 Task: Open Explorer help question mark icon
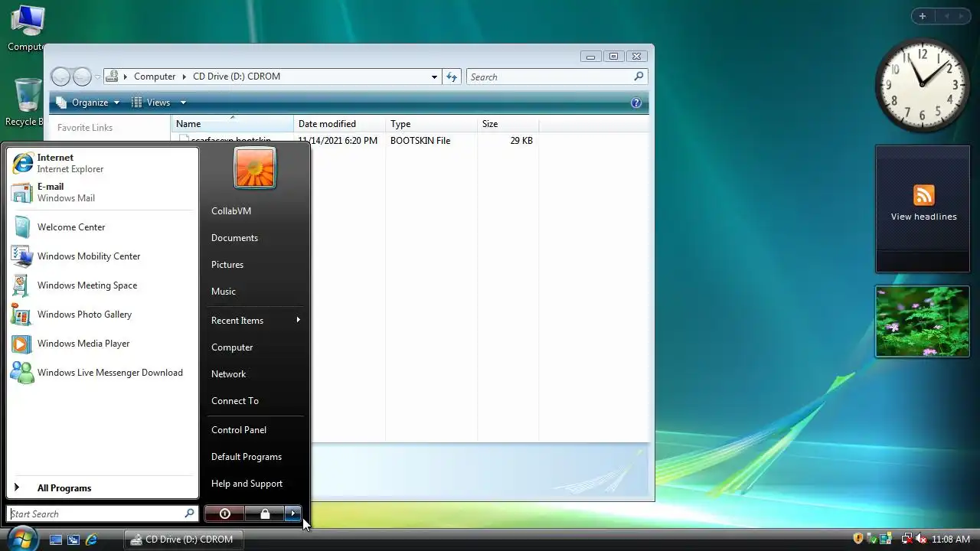pos(636,103)
